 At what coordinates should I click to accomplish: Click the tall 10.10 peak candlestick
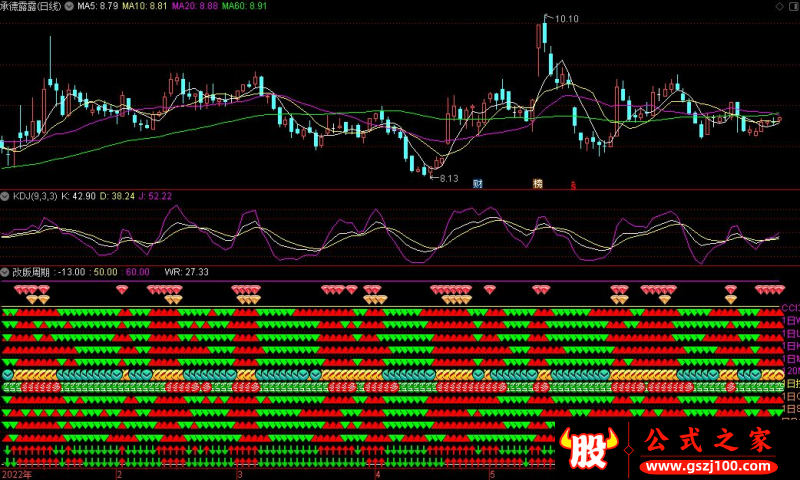click(x=545, y=34)
